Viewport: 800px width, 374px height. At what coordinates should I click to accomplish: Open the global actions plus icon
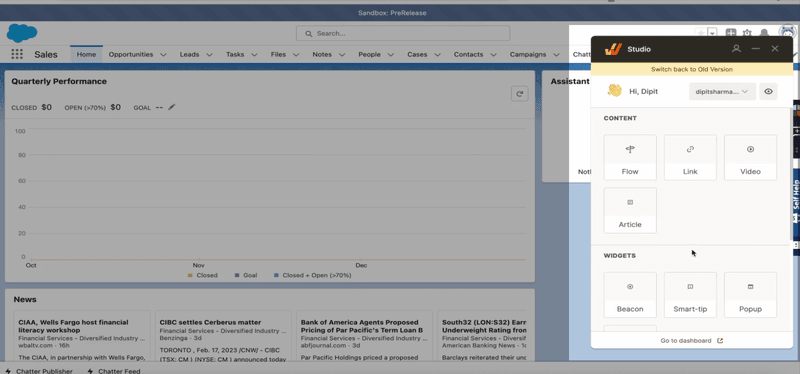pos(731,33)
